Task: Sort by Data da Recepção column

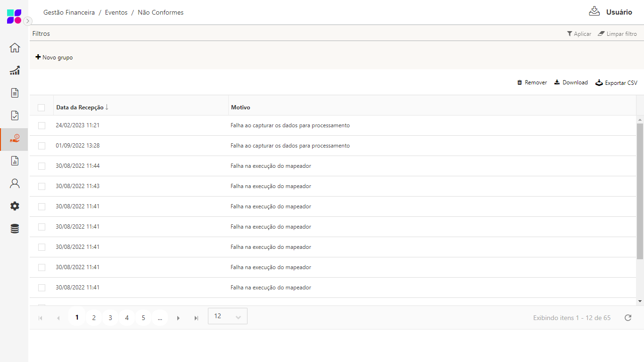Action: pos(80,107)
